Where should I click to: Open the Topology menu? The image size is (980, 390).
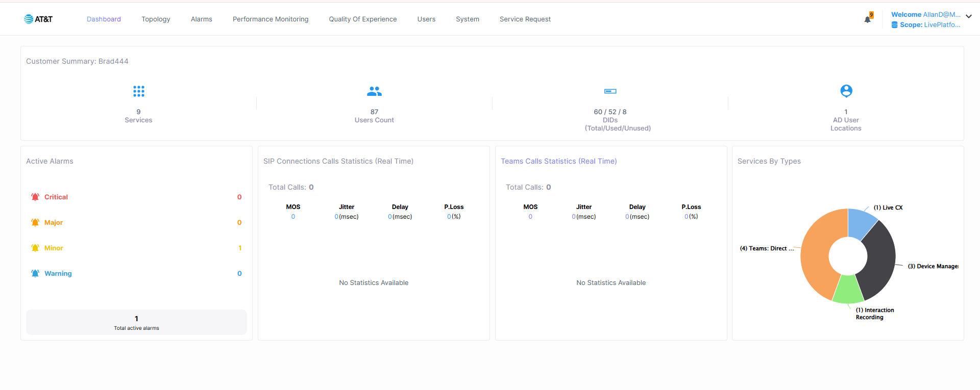156,19
